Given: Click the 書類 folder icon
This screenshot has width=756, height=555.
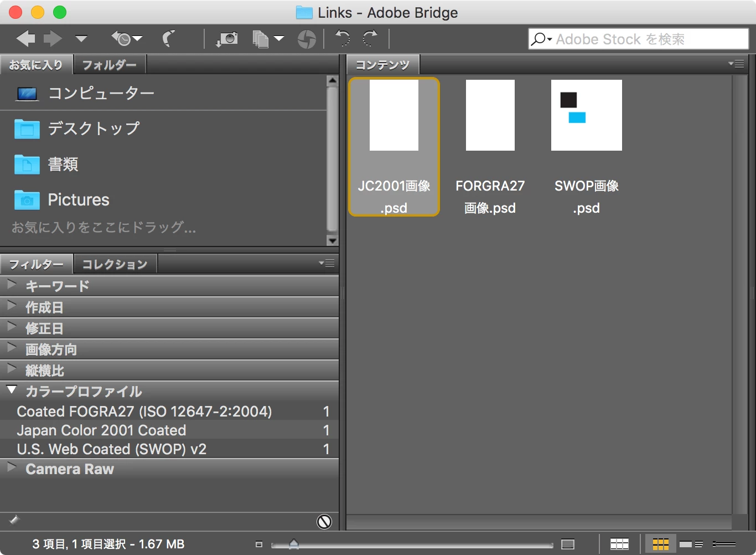Looking at the screenshot, I should (27, 165).
